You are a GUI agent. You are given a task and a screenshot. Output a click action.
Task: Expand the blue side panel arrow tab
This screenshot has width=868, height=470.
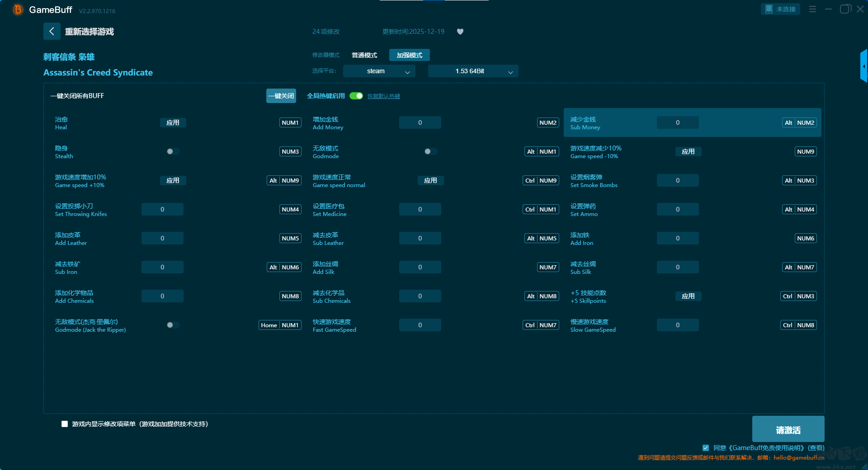(x=863, y=66)
